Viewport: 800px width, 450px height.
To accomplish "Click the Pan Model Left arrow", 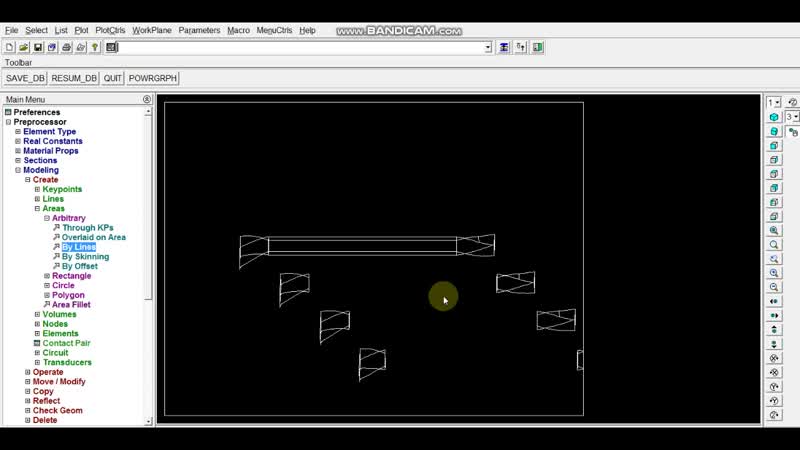I will pyautogui.click(x=774, y=302).
